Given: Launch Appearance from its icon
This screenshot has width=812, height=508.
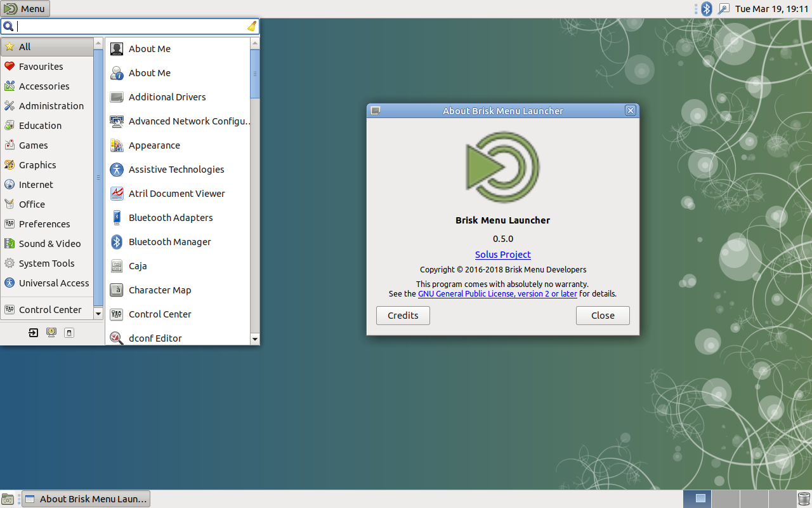Looking at the screenshot, I should (117, 145).
